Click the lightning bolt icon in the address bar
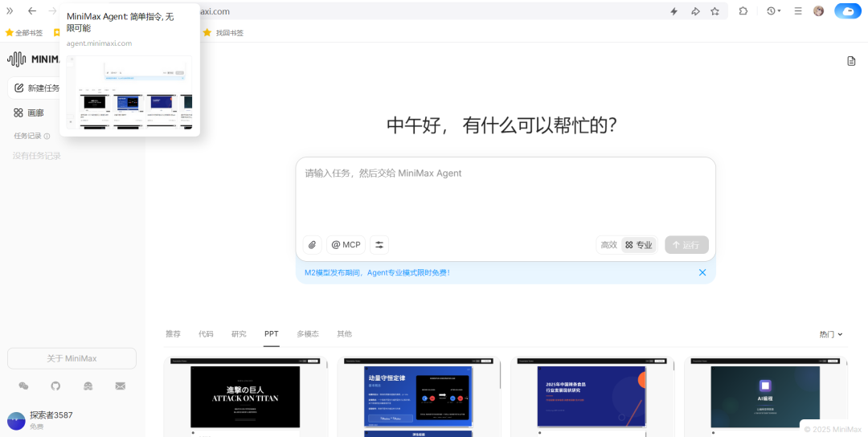This screenshot has width=868, height=437. pos(674,11)
